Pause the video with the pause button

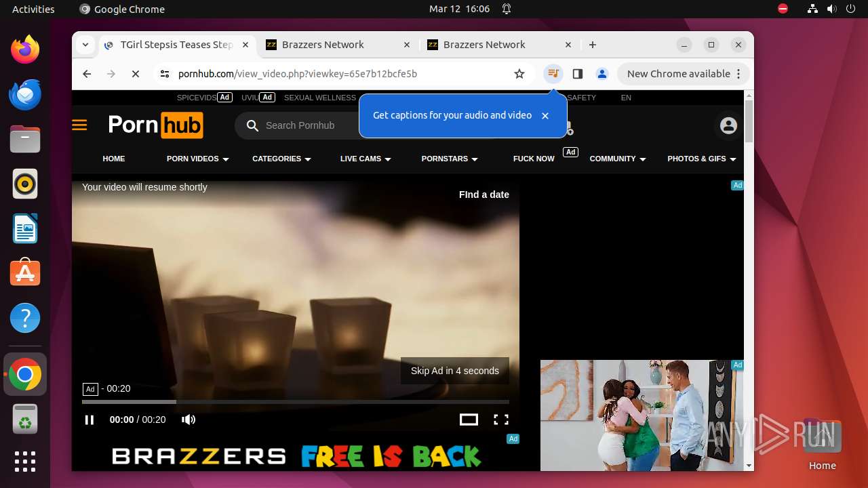90,420
